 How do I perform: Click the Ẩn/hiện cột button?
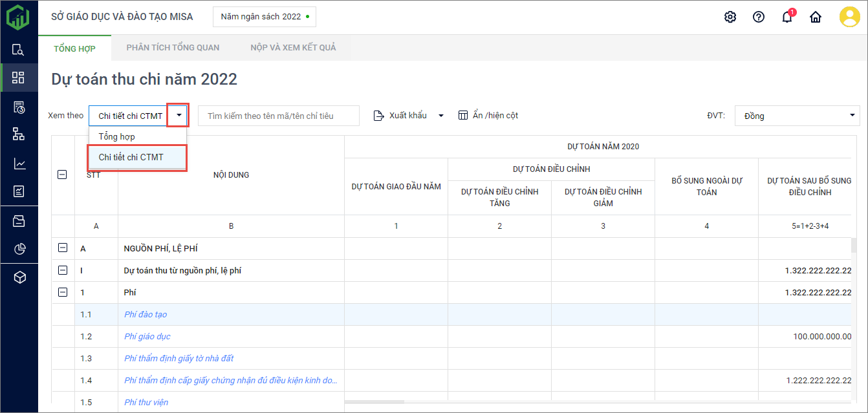488,116
